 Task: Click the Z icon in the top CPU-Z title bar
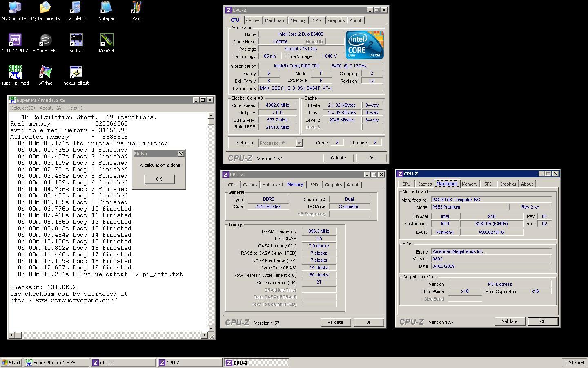[x=229, y=10]
